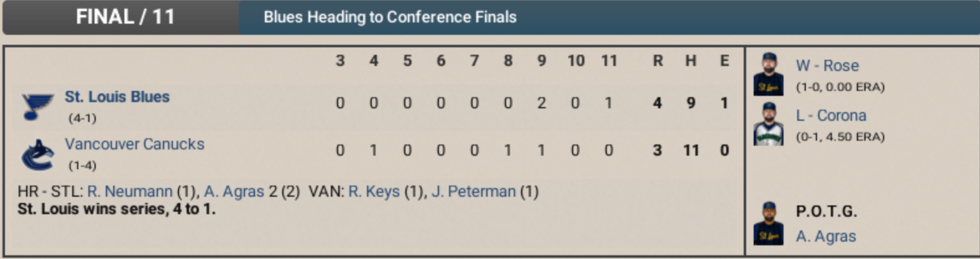Click the St. Louis wins series text
Screen dimensions: 980x259
pyautogui.click(x=116, y=209)
